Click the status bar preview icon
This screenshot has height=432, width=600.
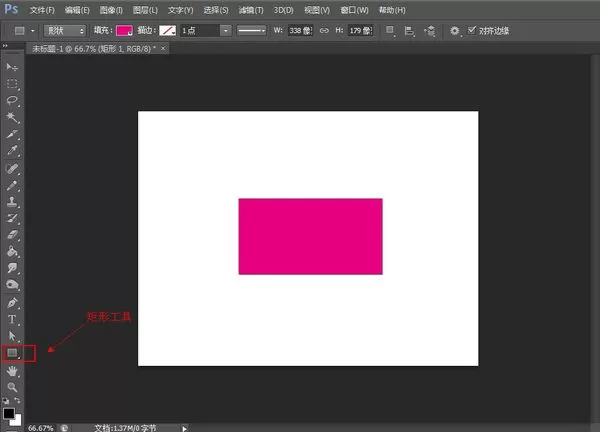[x=64, y=428]
